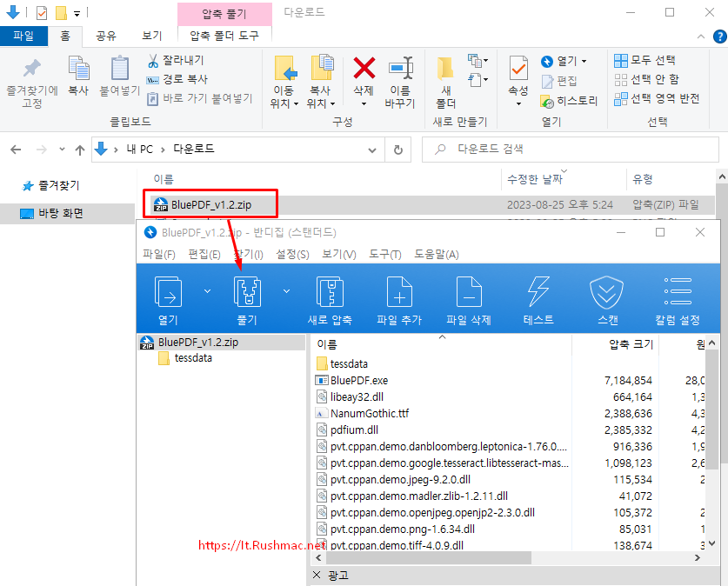This screenshot has height=586, width=728.
Task: Click the Pin to Quick Access (즐겨찾기에 고정) icon
Action: 31,68
